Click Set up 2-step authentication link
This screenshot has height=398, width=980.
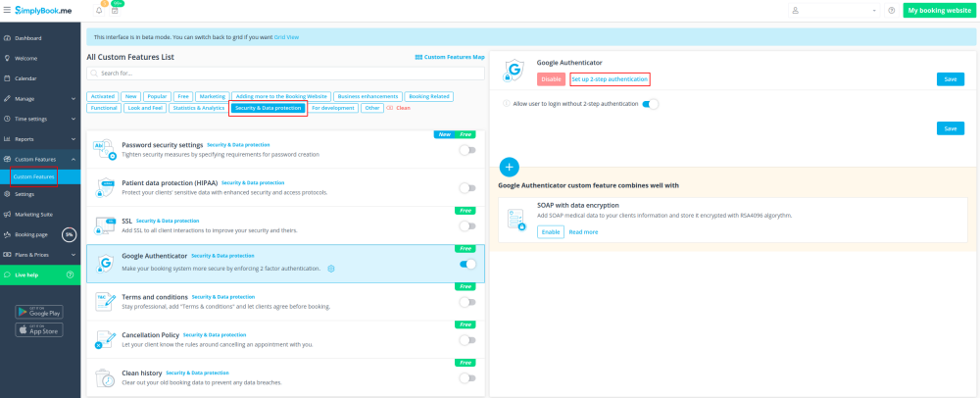(610, 78)
